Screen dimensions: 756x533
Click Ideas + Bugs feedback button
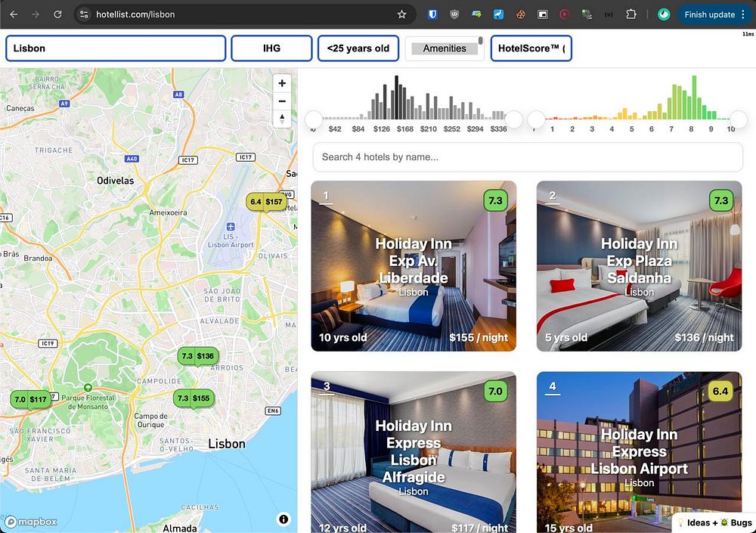(x=714, y=522)
